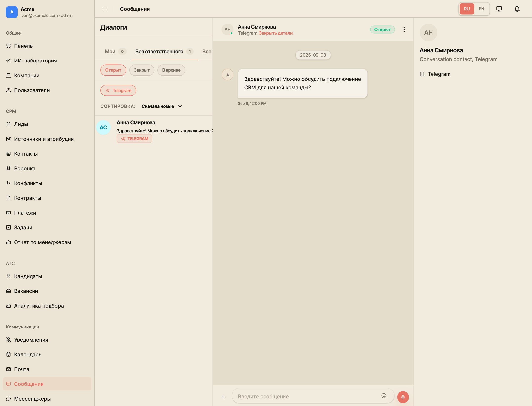
Task: Open Календарь in the sidebar
Action: [47, 354]
